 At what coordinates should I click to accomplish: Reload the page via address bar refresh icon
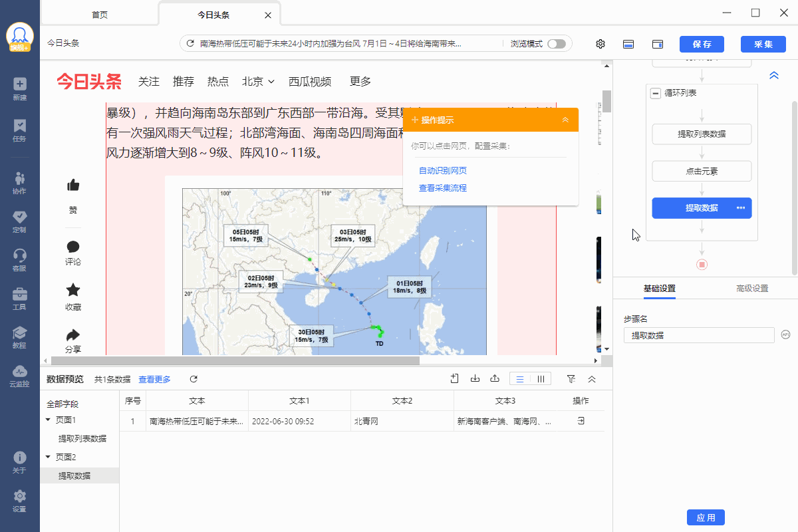tap(190, 44)
